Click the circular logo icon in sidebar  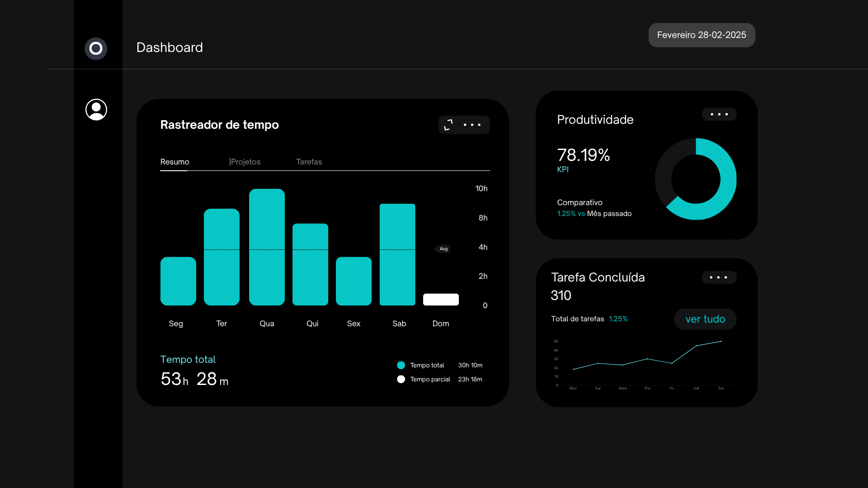(x=96, y=48)
